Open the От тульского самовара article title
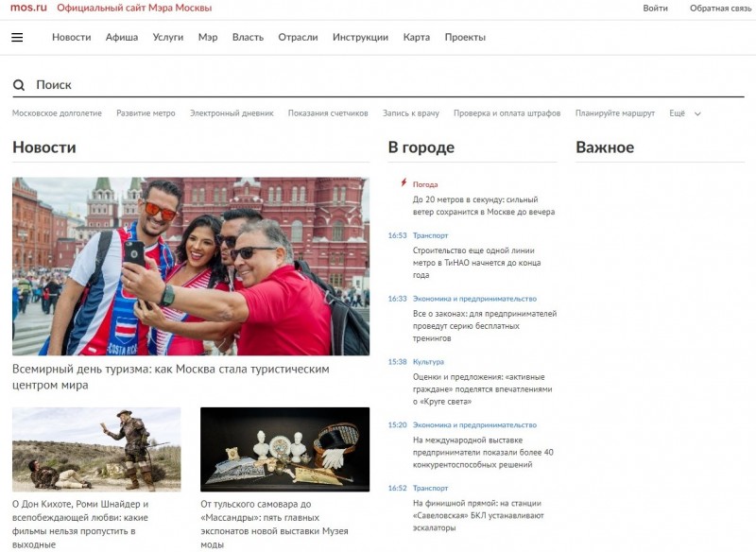The height and width of the screenshot is (552, 756). [x=274, y=524]
